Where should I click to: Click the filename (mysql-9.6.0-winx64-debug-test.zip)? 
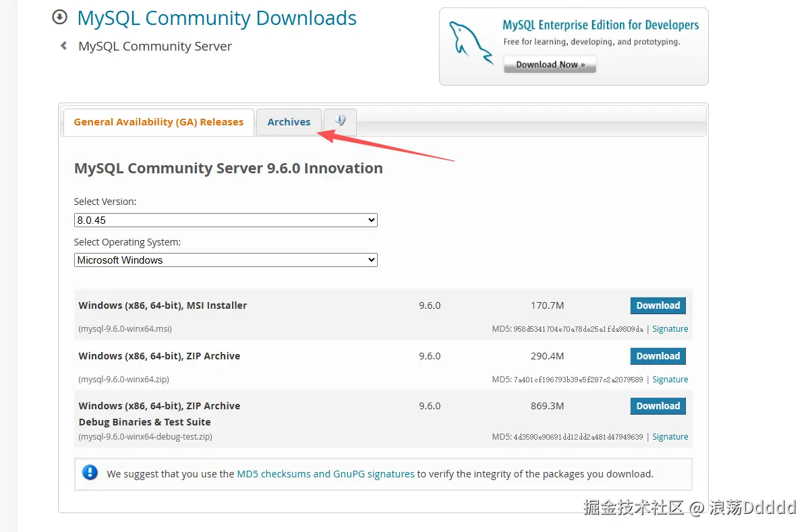pyautogui.click(x=145, y=437)
